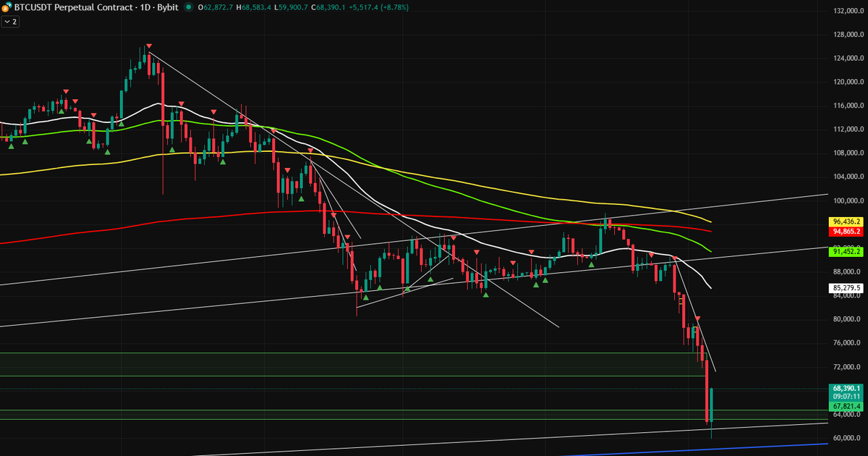Click the 60,000.0 price scale tick
Image resolution: width=868 pixels, height=456 pixels.
click(848, 438)
